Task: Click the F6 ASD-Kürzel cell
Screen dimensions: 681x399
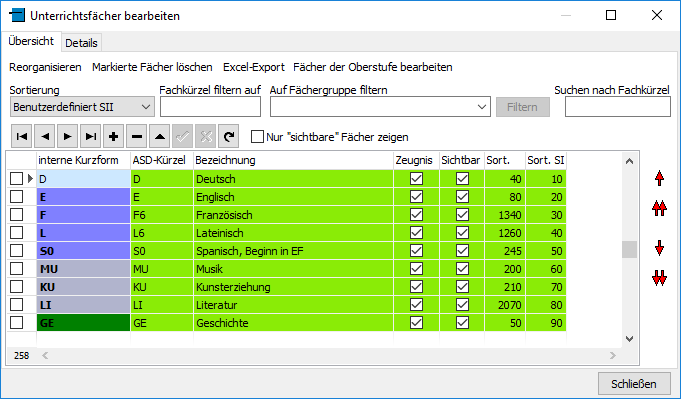Action: (x=162, y=215)
